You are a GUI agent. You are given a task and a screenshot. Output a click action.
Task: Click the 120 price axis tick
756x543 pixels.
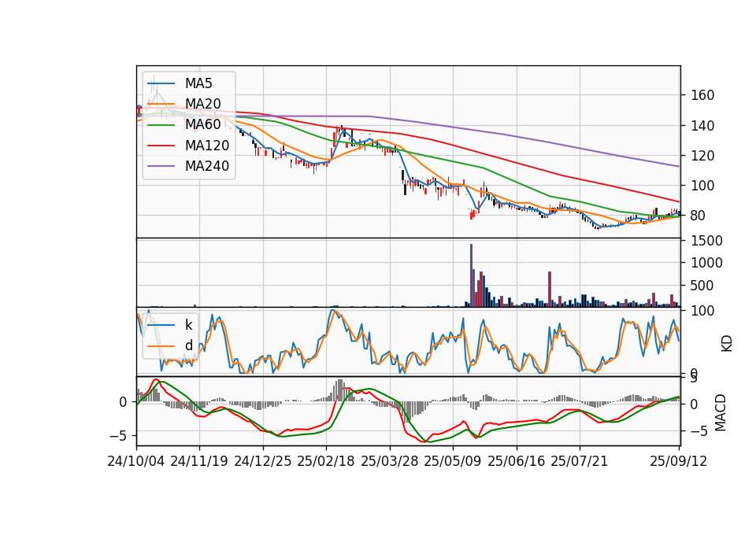point(702,156)
